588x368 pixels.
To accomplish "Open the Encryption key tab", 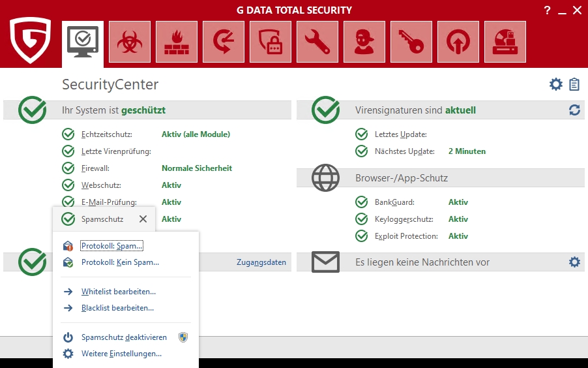I will coord(411,42).
